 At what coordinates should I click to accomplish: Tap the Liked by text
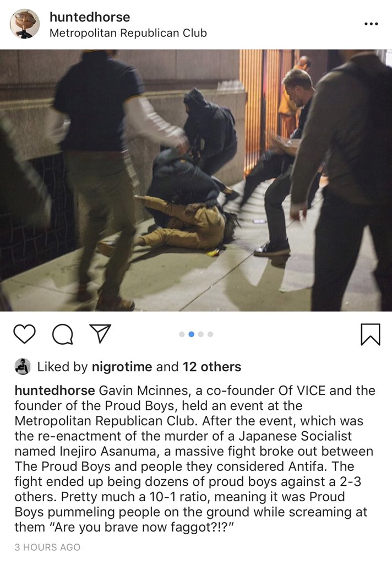click(63, 367)
